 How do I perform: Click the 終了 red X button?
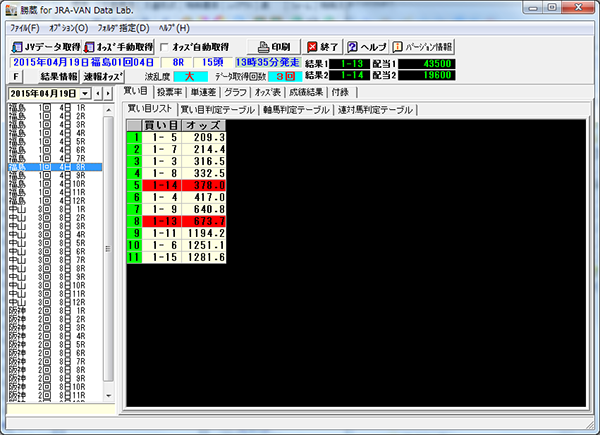(x=323, y=47)
